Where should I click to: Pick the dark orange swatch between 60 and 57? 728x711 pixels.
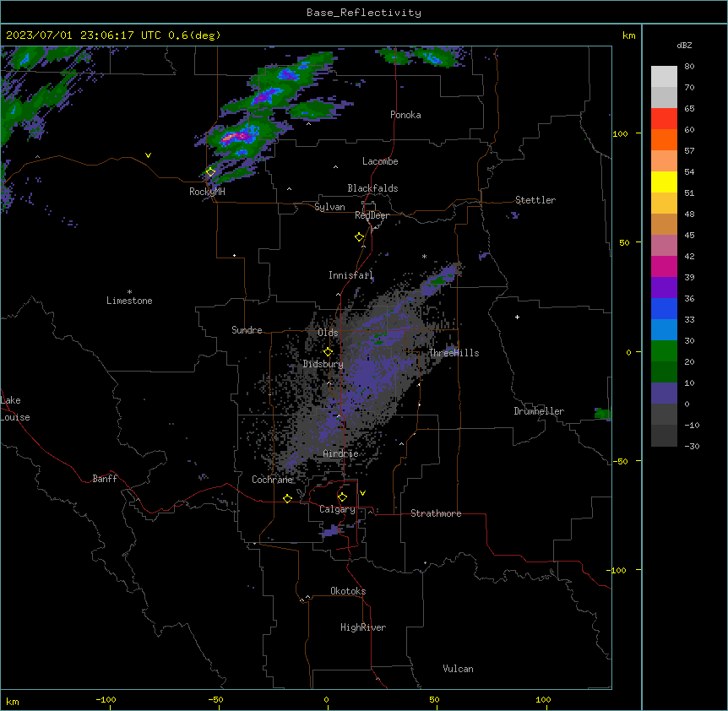(664, 139)
